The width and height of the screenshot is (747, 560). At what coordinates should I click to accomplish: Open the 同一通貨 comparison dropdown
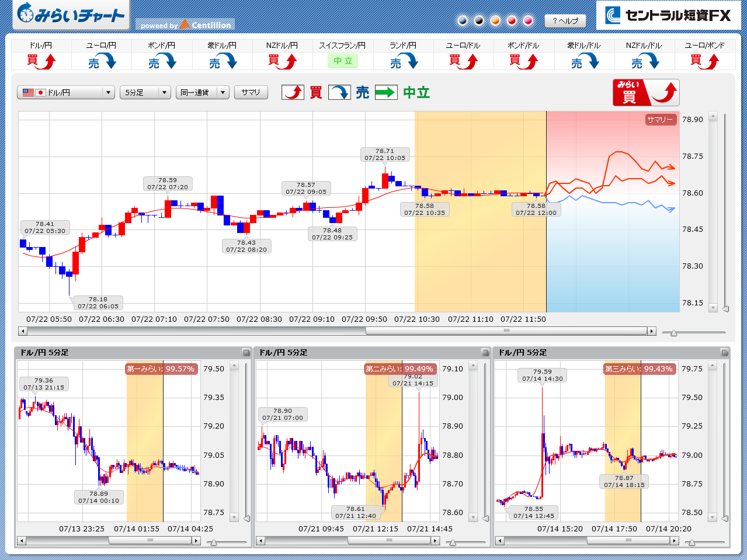(x=203, y=92)
